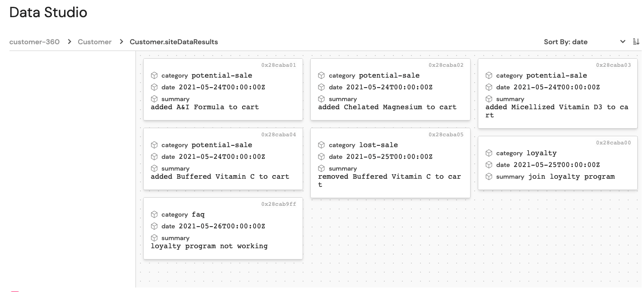Click category cube icon in lost-sale card
The height and width of the screenshot is (292, 644).
pyautogui.click(x=322, y=145)
